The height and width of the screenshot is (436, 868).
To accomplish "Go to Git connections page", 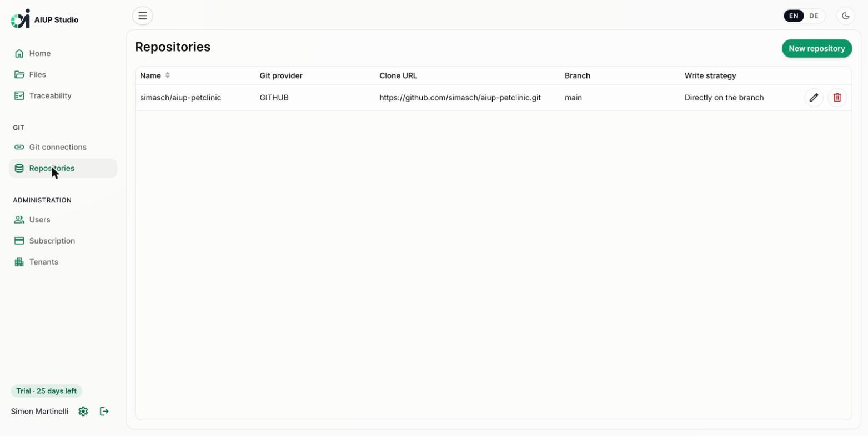I will tap(63, 147).
